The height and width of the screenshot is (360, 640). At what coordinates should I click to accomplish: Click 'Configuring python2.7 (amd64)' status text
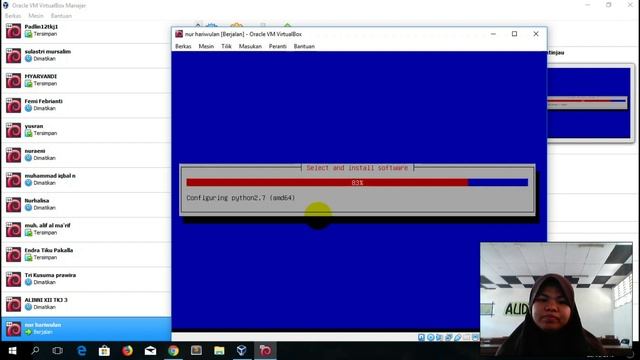pyautogui.click(x=240, y=198)
